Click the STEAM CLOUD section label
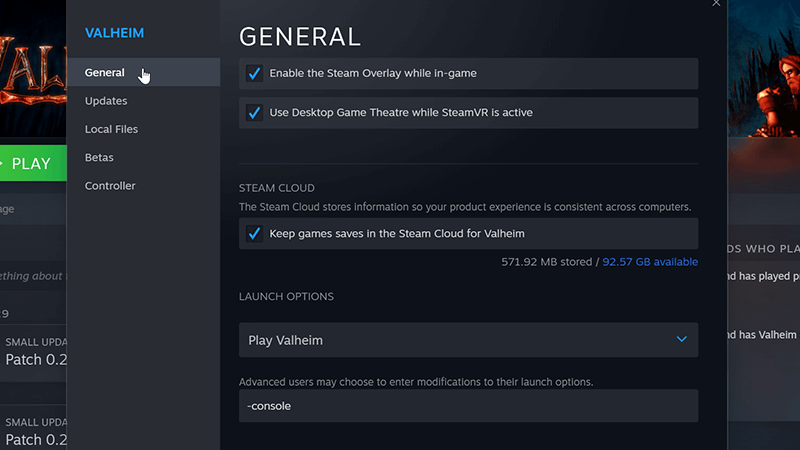This screenshot has height=450, width=800. coord(277,188)
